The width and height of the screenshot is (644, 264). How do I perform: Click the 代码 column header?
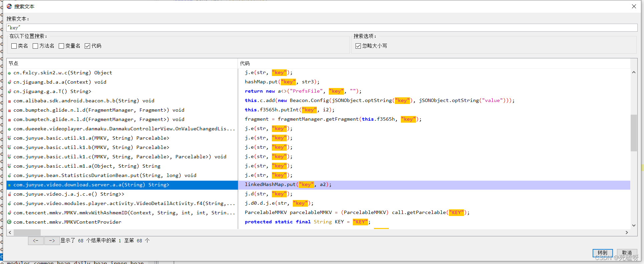point(434,63)
